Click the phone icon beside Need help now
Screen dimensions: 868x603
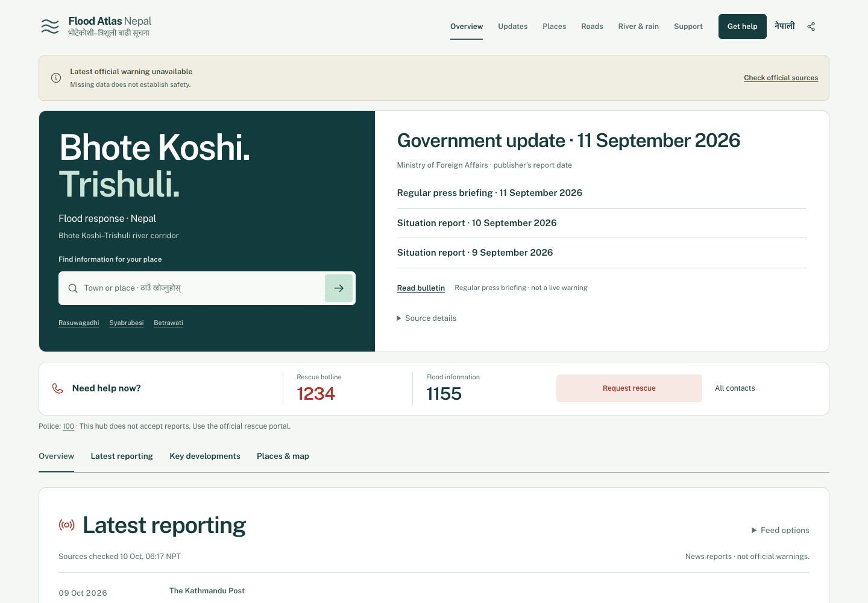58,388
